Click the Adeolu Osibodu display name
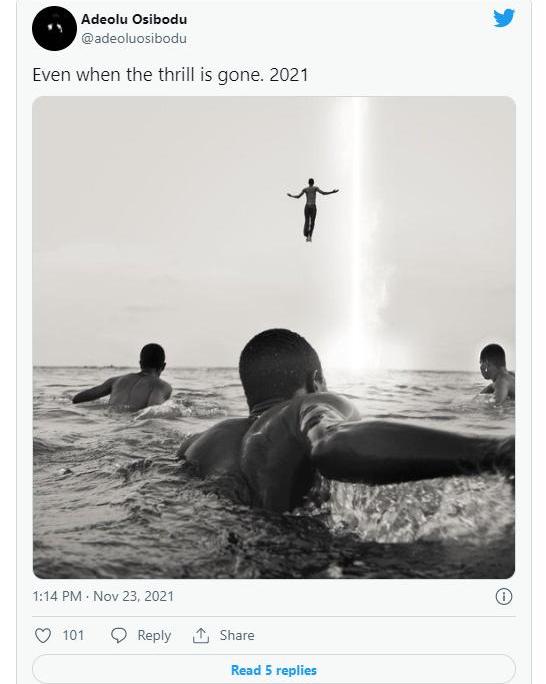Viewport: 546px width, 684px height. pos(134,19)
